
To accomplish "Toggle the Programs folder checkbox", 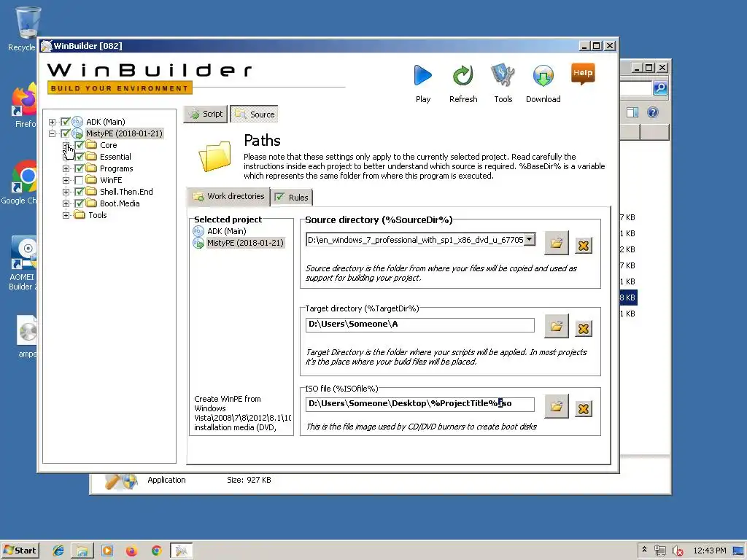I will tap(79, 168).
